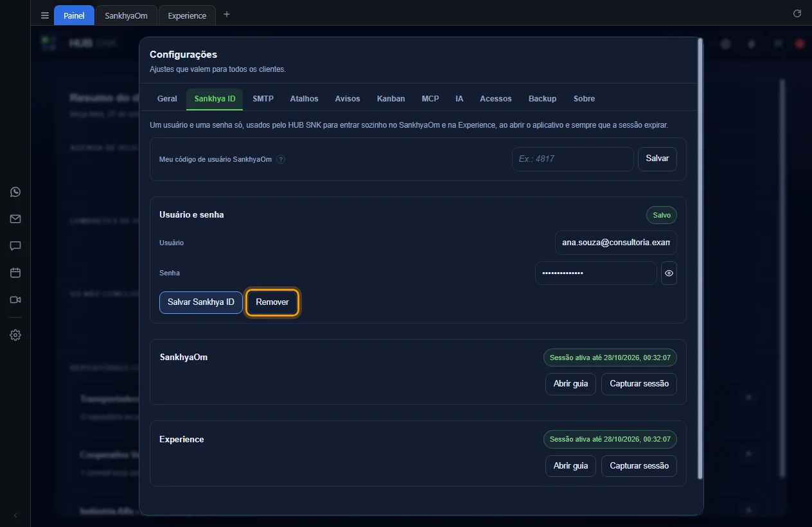Click Abrir guia in the SankhyaOm section
Screen dimensions: 812x527
click(570, 384)
